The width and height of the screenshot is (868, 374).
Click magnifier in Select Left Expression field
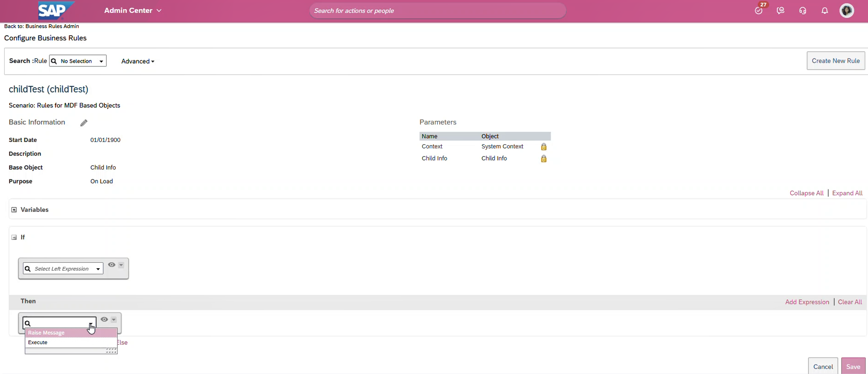27,269
